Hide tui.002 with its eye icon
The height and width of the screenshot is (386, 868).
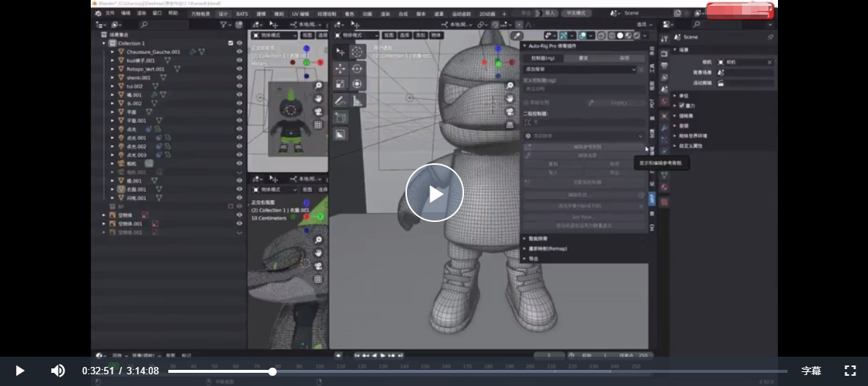pyautogui.click(x=240, y=86)
